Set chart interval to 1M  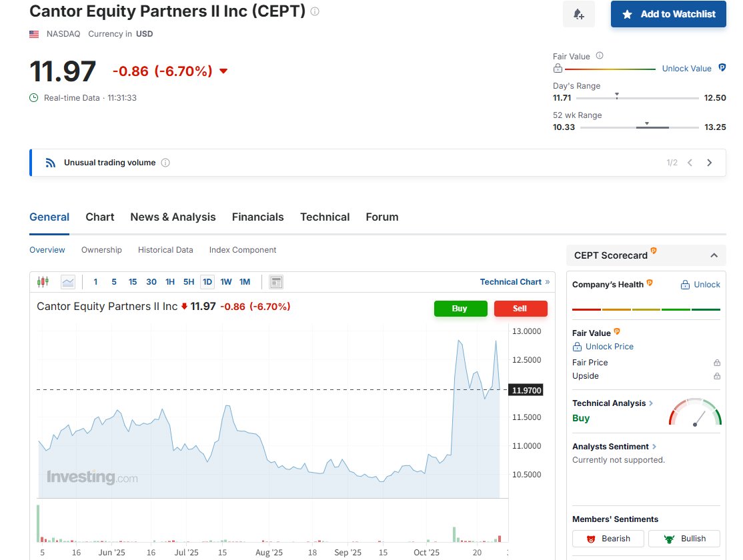[x=245, y=282]
